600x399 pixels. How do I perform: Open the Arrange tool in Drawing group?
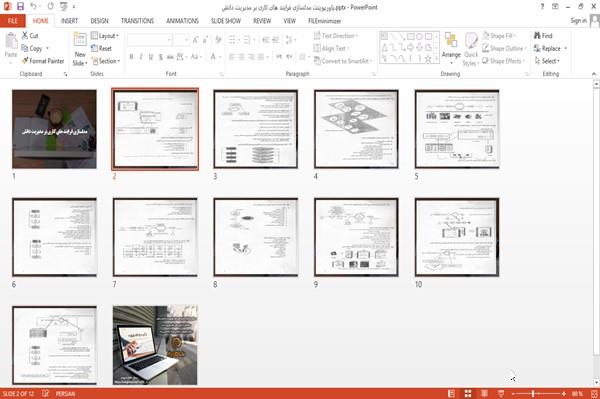coord(451,48)
